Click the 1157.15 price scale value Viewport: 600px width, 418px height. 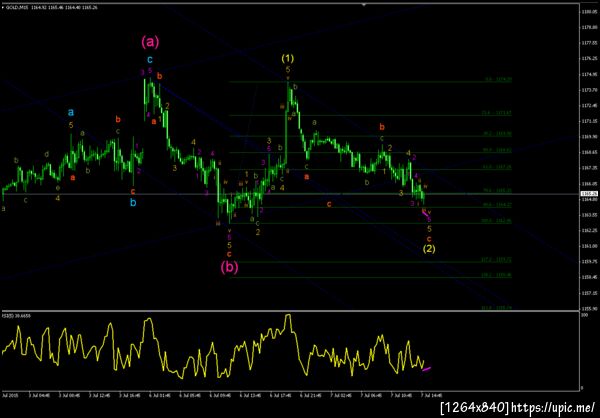click(x=590, y=292)
